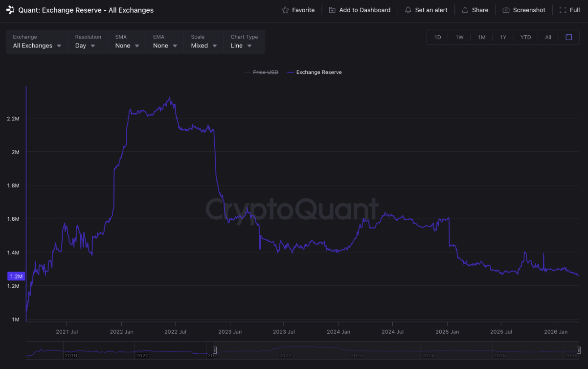This screenshot has width=588, height=369.
Task: Select the 1M range button
Action: click(481, 37)
